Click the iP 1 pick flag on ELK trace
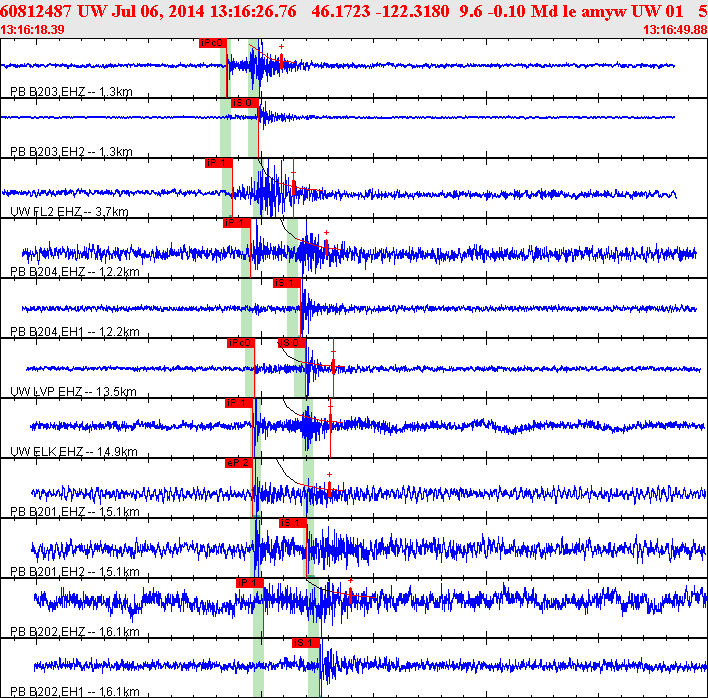This screenshot has width=708, height=698. click(x=238, y=403)
